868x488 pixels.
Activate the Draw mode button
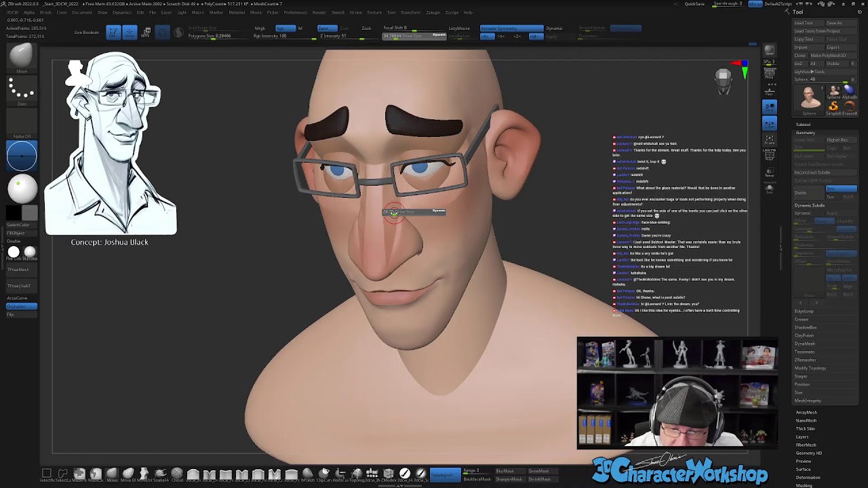[x=130, y=32]
